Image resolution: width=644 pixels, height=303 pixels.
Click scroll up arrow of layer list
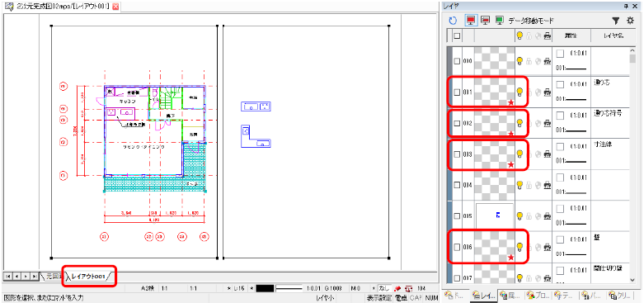coord(632,50)
